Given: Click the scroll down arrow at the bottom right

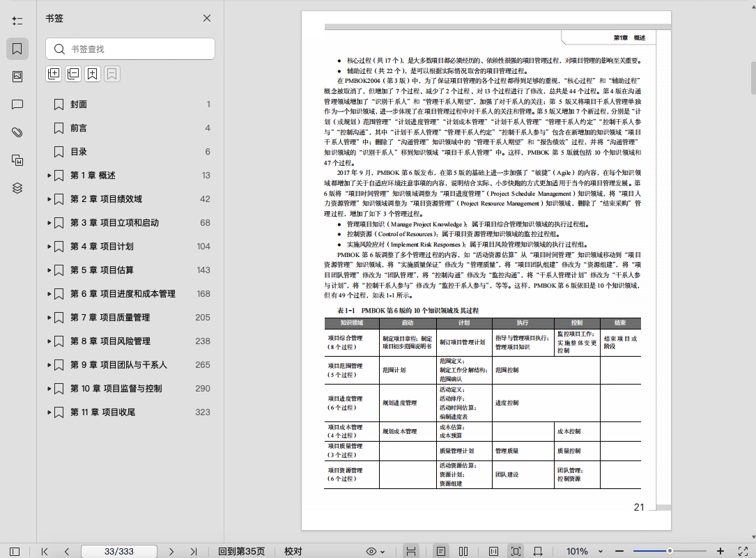Looking at the screenshot, I should [x=753, y=537].
